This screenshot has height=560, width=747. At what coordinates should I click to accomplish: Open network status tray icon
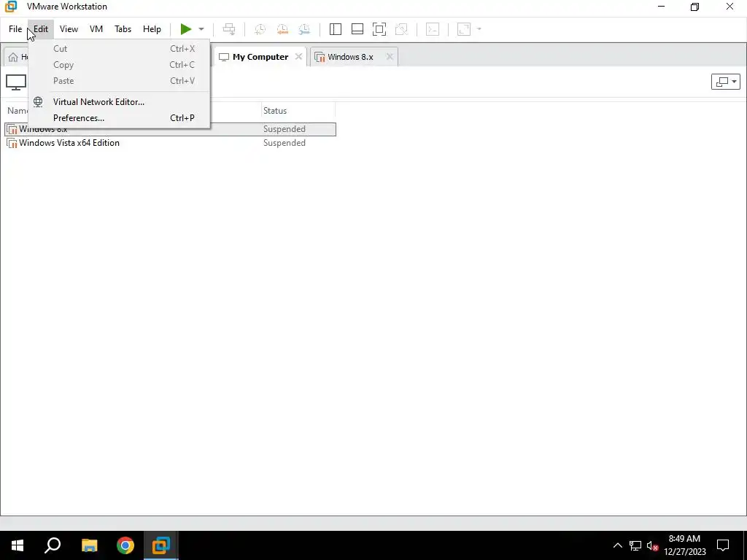635,545
